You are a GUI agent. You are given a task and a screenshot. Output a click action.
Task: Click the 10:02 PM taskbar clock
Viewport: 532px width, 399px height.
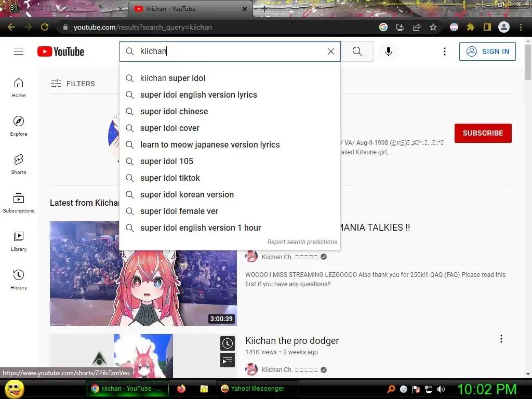click(487, 389)
